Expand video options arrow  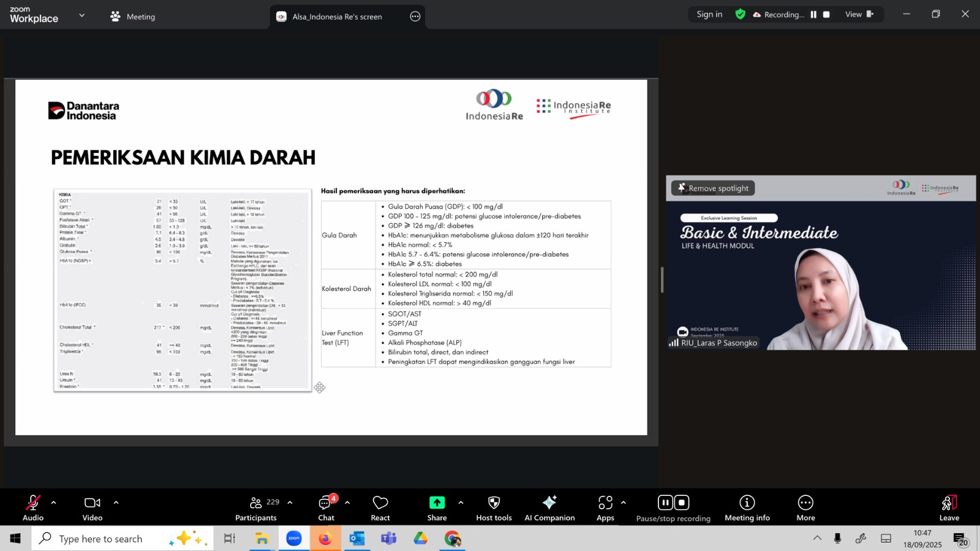pos(116,503)
